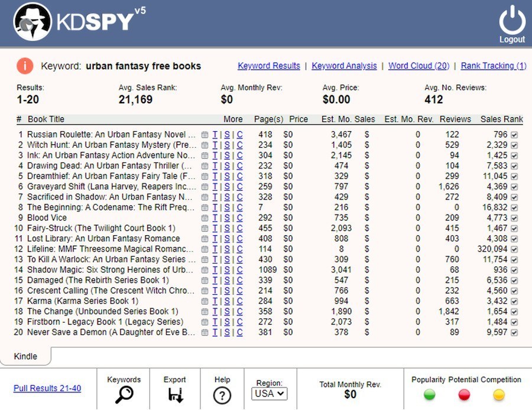This screenshot has height=410, width=532.
Task: Select the Kindle tab
Action: (25, 356)
